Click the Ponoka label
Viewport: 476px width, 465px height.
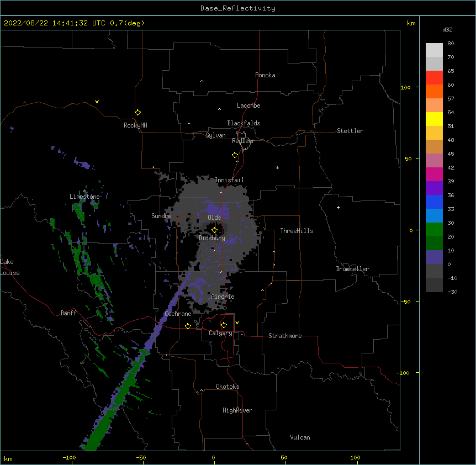coord(265,75)
